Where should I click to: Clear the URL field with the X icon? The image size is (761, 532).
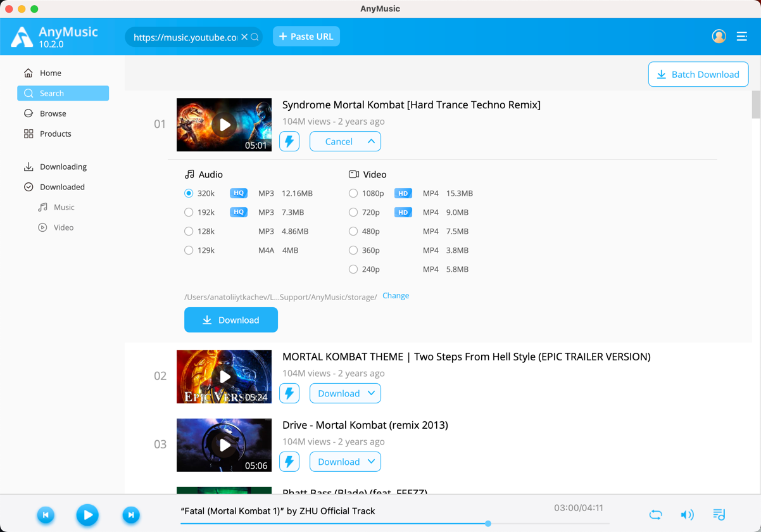(x=244, y=37)
